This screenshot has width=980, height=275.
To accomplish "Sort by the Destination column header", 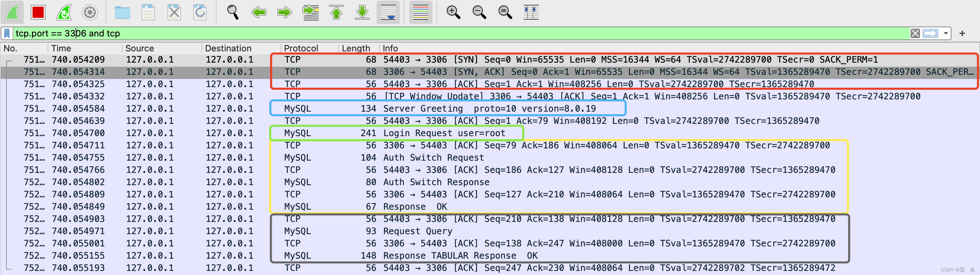I will coord(241,48).
